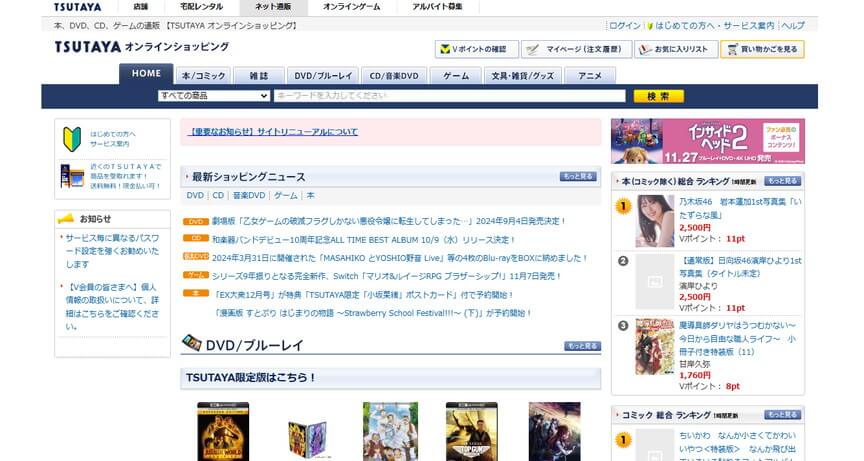The height and width of the screenshot is (461, 864).
Task: Click the orange DVD tag on first news item
Action: tap(196, 221)
